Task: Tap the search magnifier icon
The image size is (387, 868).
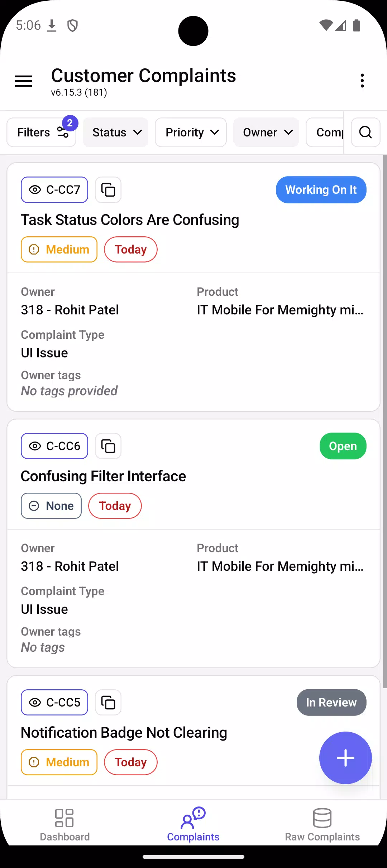Action: (x=365, y=132)
